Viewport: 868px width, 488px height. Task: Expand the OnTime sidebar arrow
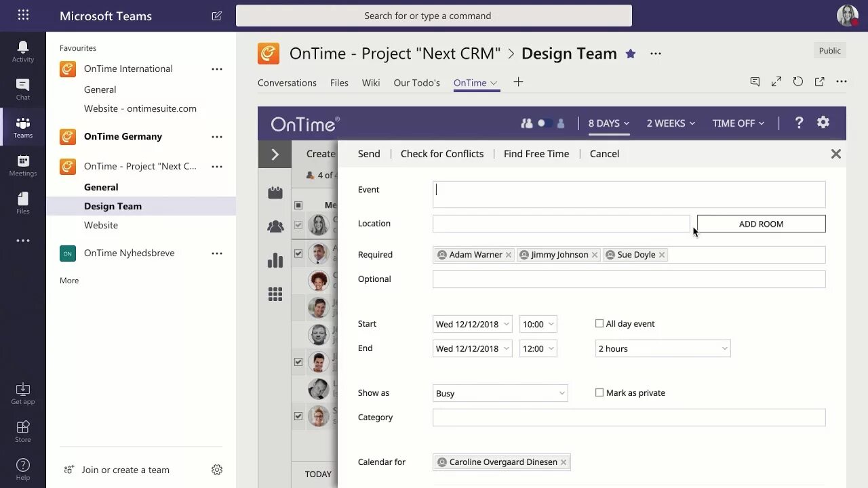(275, 155)
